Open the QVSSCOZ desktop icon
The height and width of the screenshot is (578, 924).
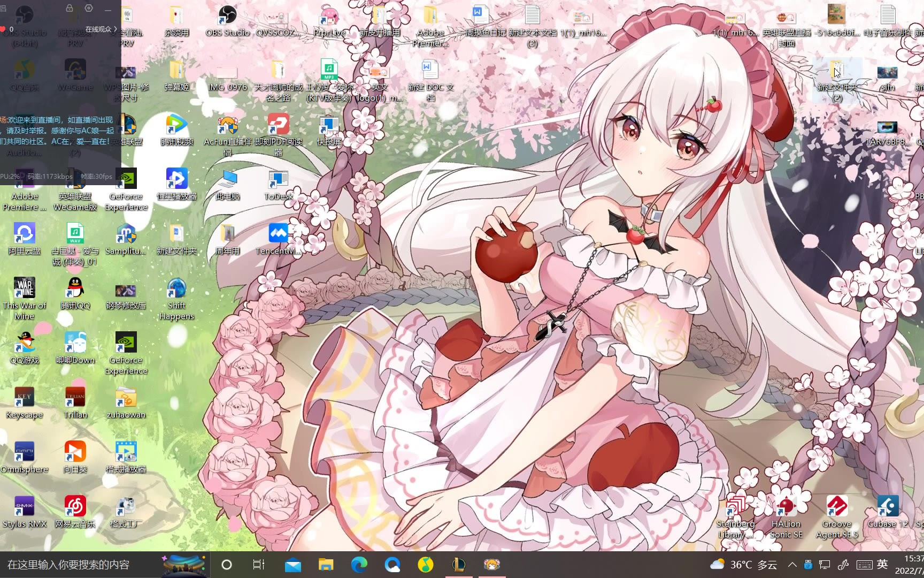278,21
